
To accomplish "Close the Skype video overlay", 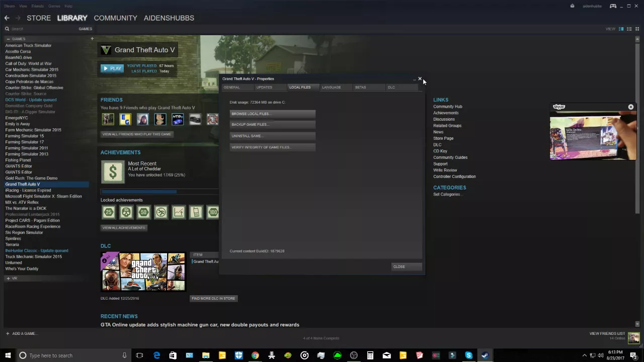I will click(x=630, y=107).
